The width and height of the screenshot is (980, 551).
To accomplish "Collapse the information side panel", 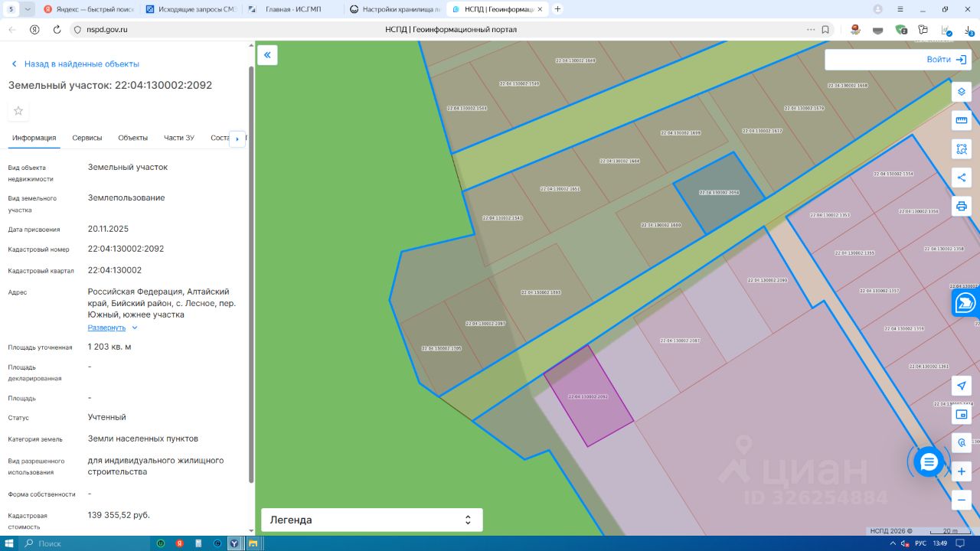I will click(x=267, y=55).
